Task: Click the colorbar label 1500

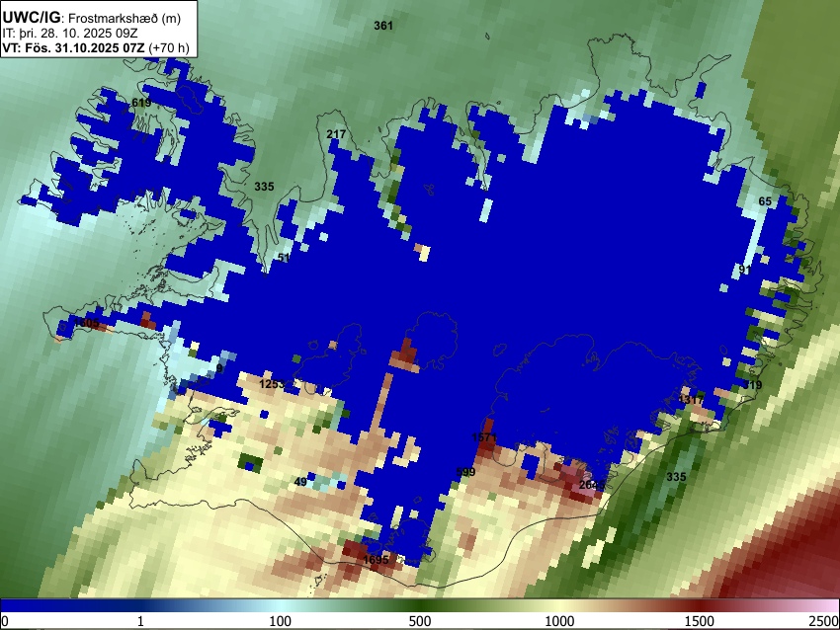Action: click(x=700, y=621)
